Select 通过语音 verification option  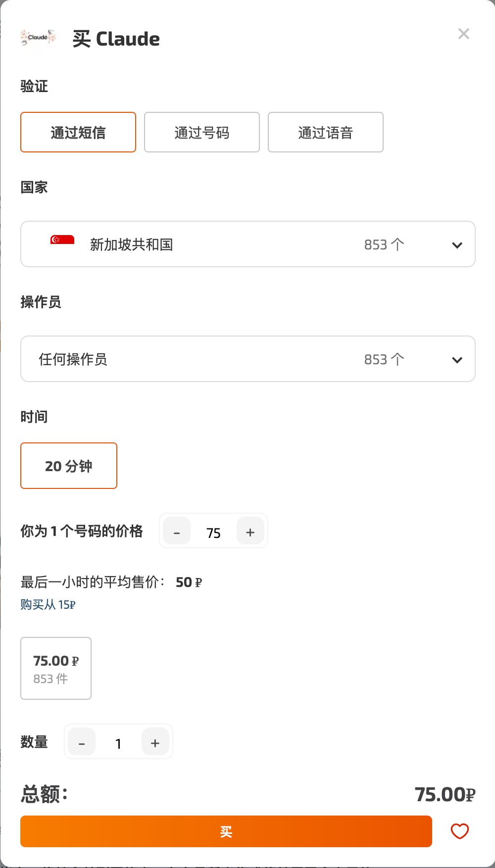[x=326, y=132]
